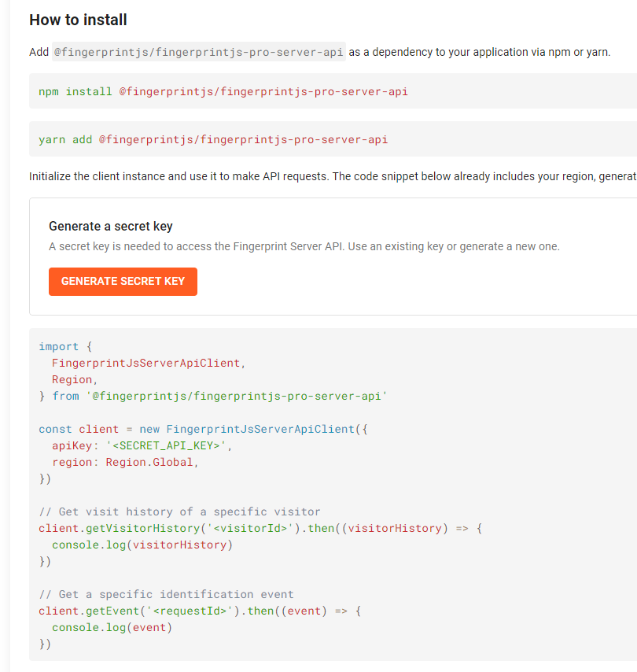This screenshot has height=672, width=637.
Task: Click the Initialize the client instance paragraph
Action: click(330, 176)
